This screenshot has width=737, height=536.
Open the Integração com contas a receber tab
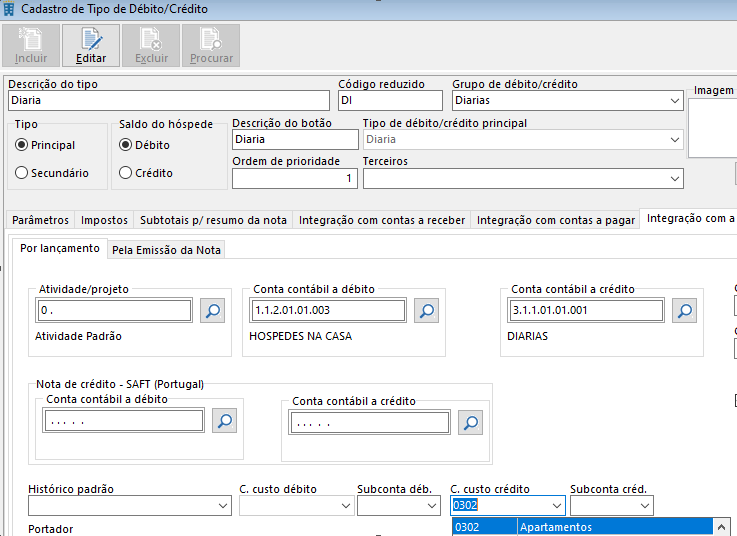[x=382, y=220]
